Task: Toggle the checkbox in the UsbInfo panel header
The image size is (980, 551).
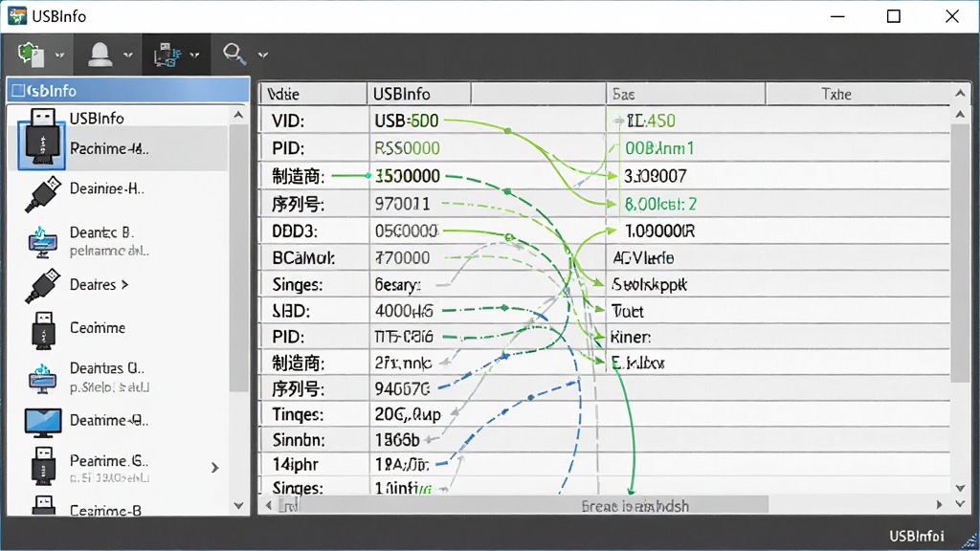Action: point(19,91)
